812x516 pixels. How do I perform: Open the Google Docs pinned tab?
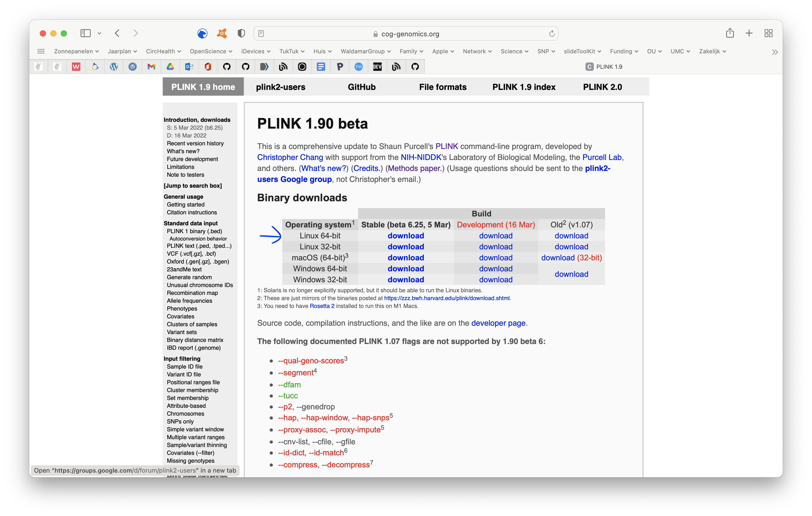click(321, 67)
